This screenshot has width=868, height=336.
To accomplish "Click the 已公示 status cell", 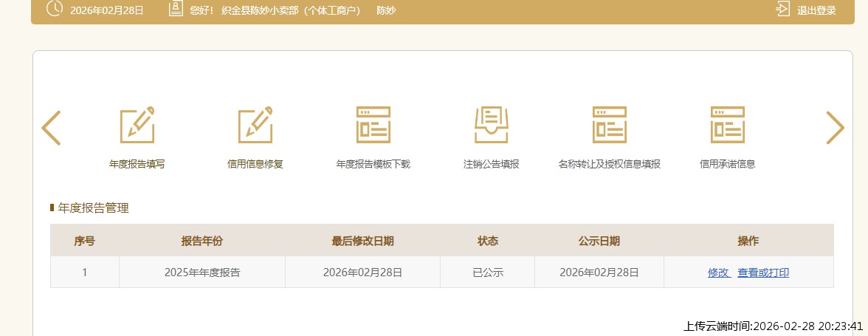I will [x=488, y=272].
